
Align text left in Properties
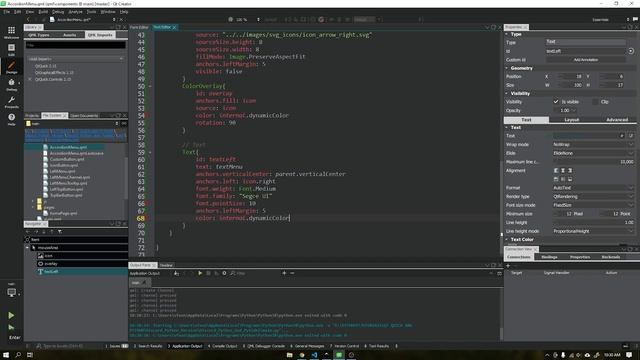click(556, 170)
